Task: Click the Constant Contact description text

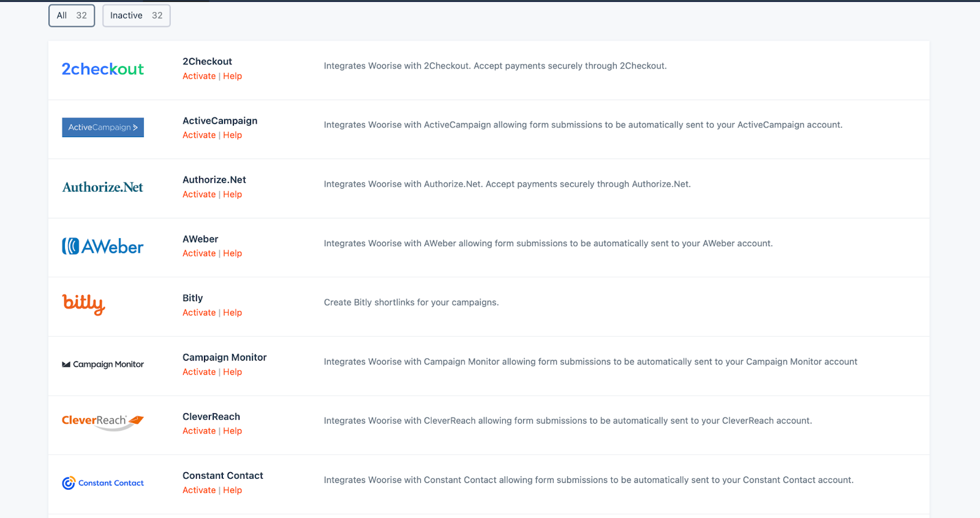Action: (x=589, y=480)
